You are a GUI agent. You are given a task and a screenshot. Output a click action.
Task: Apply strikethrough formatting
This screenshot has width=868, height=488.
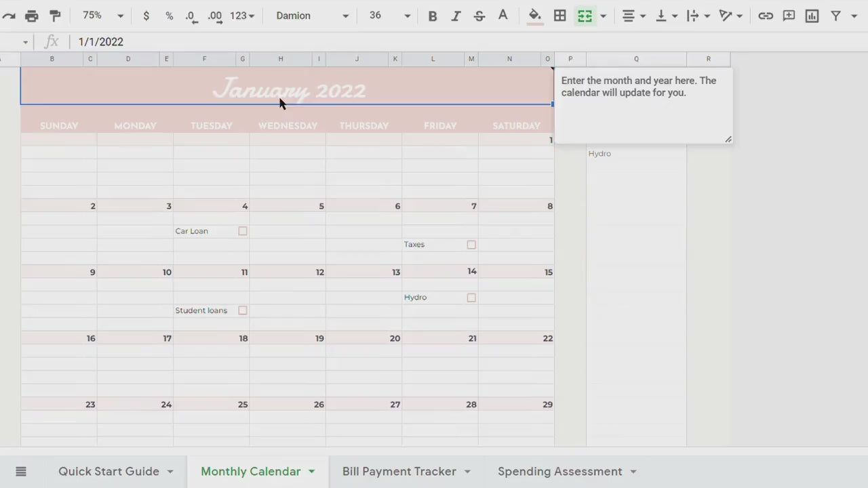tap(479, 16)
